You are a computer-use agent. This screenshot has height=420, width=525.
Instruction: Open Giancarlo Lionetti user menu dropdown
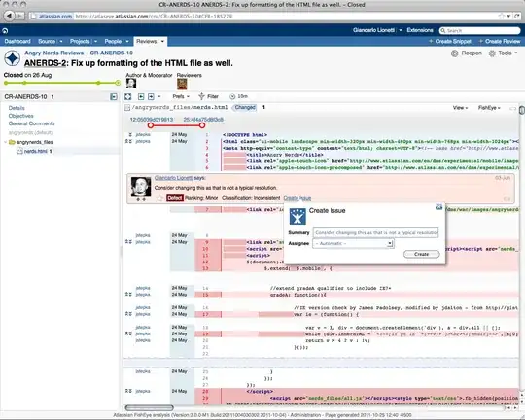pyautogui.click(x=401, y=30)
